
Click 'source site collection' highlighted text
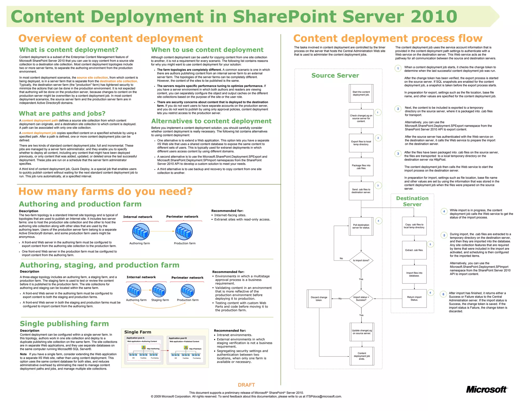92,78
